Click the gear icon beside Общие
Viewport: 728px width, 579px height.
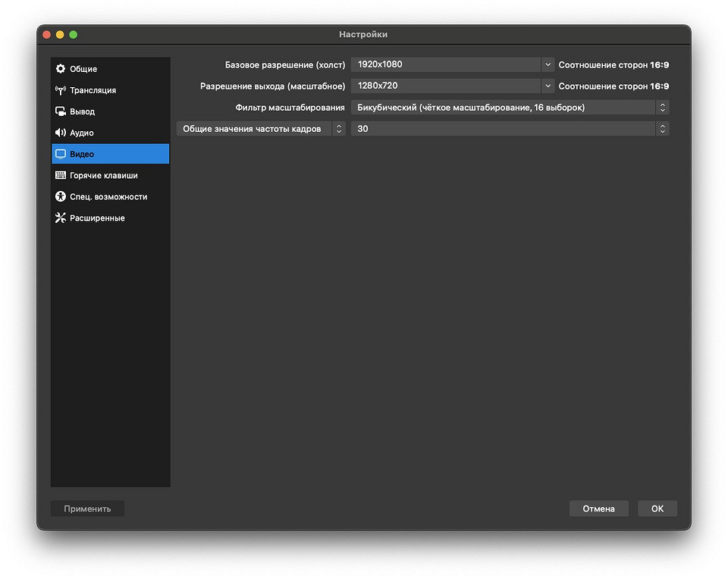(61, 69)
